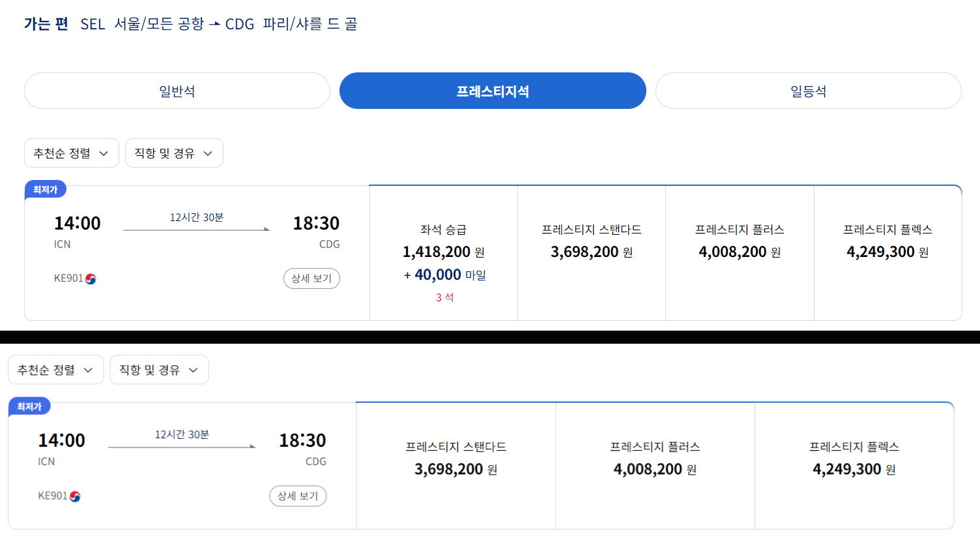Switch to the 일등석 cabin tab
The height and width of the screenshot is (540, 980).
tap(808, 91)
